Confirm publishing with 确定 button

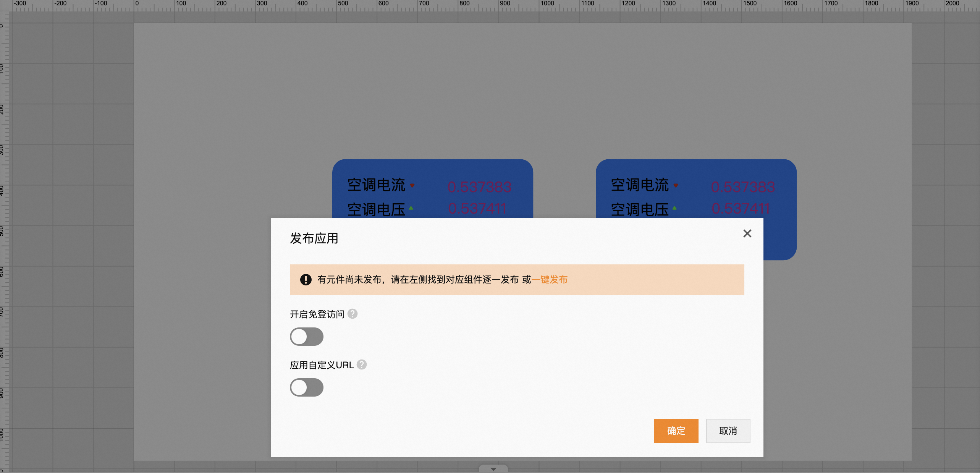tap(676, 431)
